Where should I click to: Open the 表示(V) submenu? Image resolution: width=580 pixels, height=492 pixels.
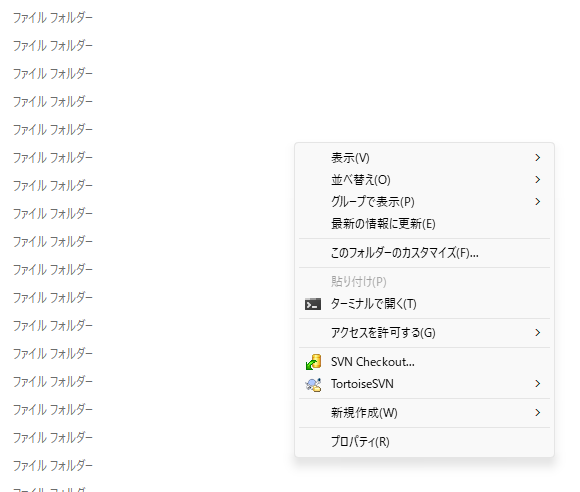tap(424, 158)
